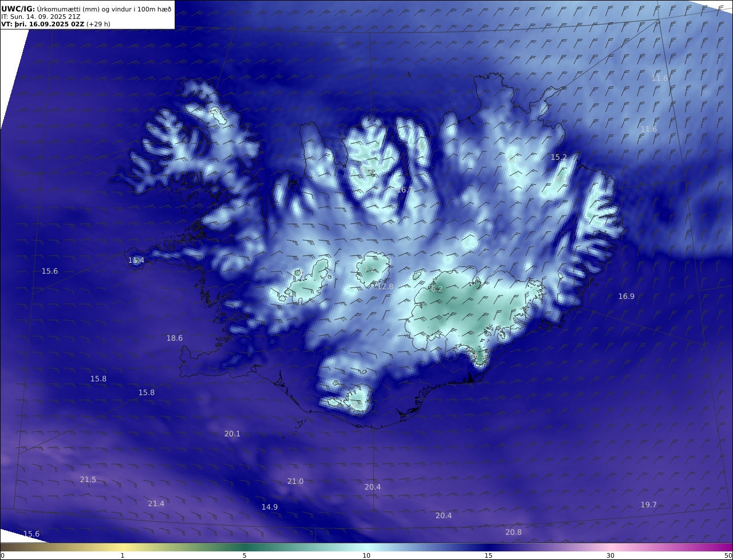733x560 pixels.
Task: Click the colorbar tick label 0
Action: click(x=2, y=555)
